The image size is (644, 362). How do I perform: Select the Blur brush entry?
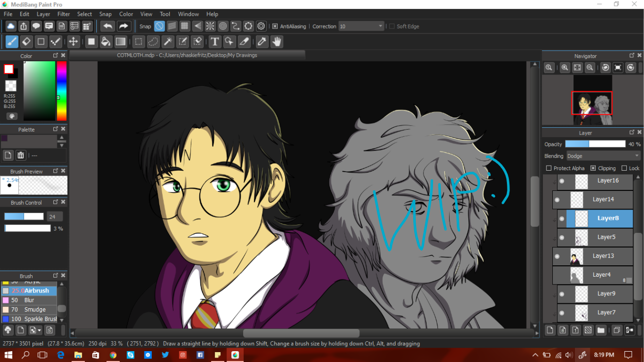[x=29, y=300]
